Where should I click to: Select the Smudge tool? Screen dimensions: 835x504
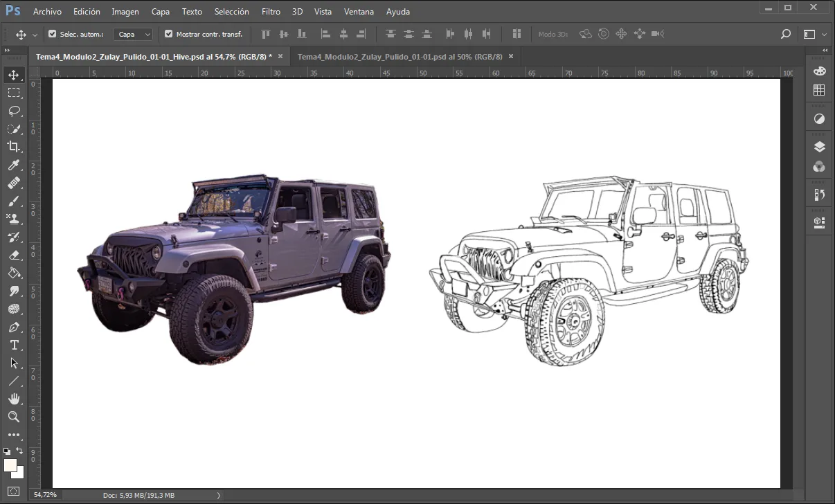[x=14, y=291]
